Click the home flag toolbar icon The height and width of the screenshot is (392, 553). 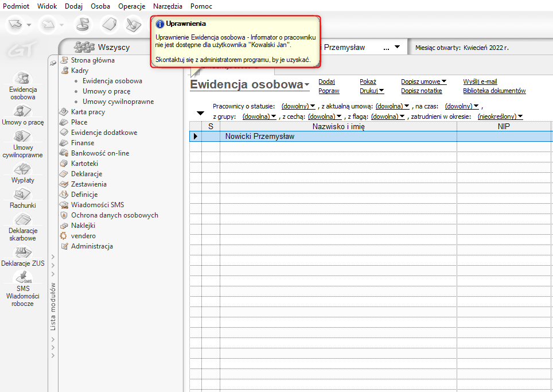point(84,25)
